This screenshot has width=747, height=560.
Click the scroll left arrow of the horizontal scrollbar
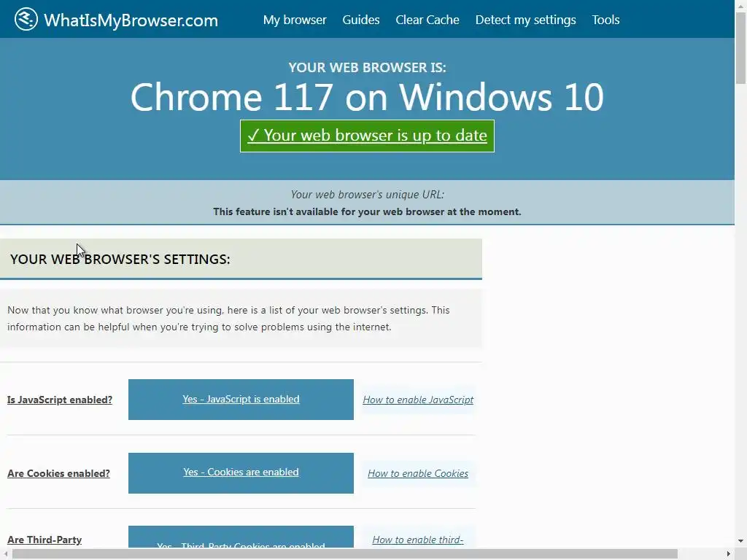(x=5, y=554)
